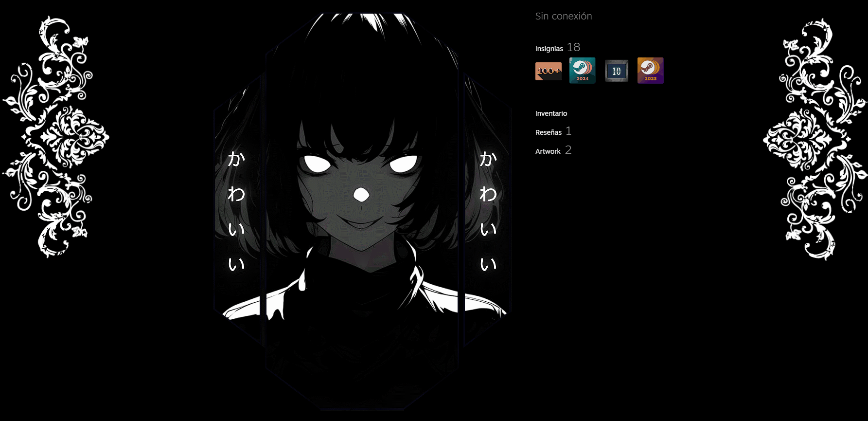This screenshot has width=868, height=421.
Task: Click the Artwork count 2
Action: point(568,150)
